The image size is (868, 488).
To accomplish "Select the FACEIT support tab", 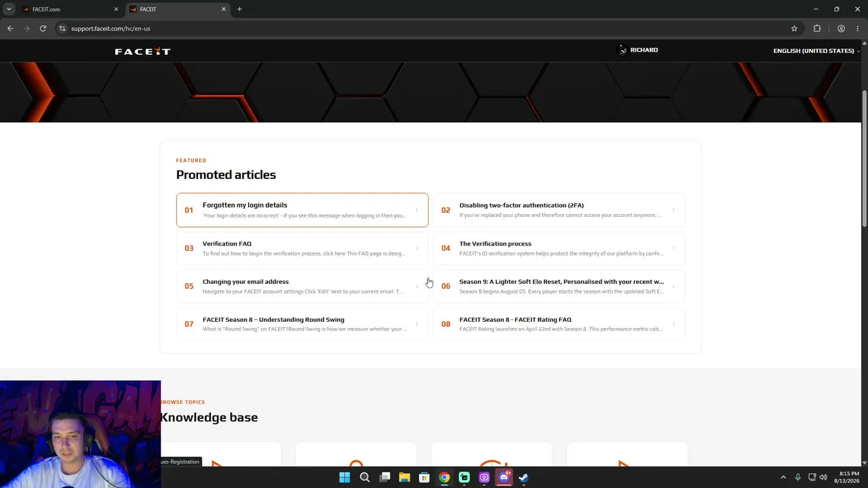I will (x=178, y=9).
